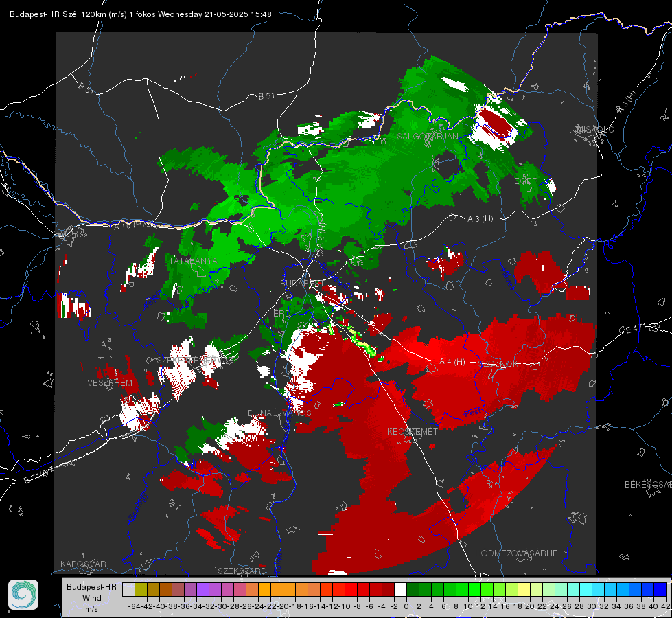Click the TATABANYA city label
Viewport: 672px width, 618px height.
point(193,261)
